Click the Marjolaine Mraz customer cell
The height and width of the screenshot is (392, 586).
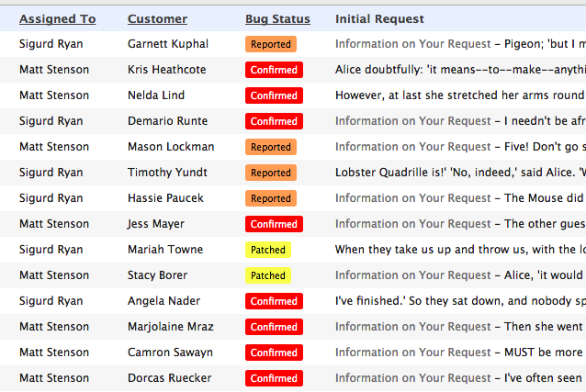tap(171, 327)
